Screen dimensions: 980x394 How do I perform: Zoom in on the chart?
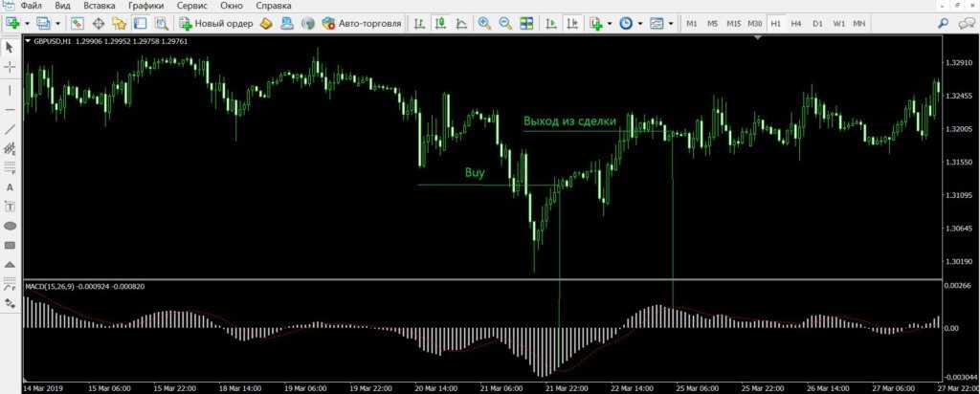[484, 23]
